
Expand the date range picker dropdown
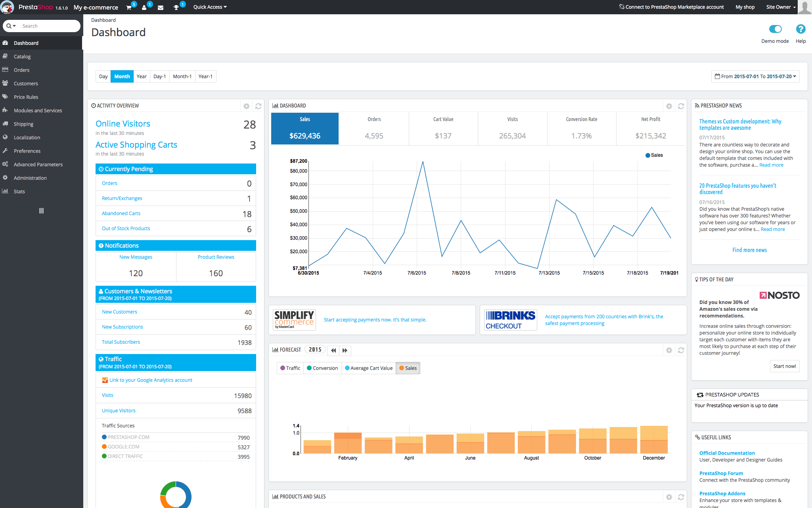pos(755,76)
